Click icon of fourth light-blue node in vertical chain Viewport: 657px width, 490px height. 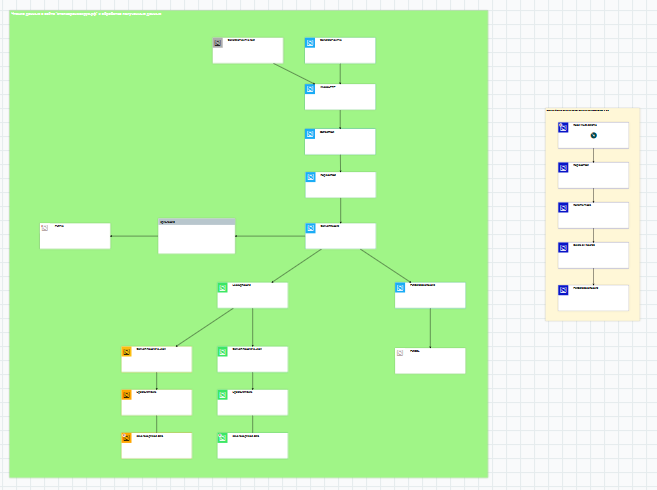[x=310, y=177]
